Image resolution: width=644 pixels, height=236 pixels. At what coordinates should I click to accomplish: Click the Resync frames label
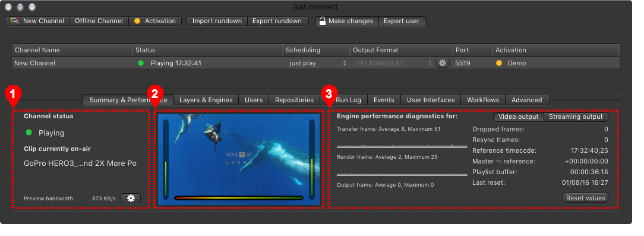[495, 140]
